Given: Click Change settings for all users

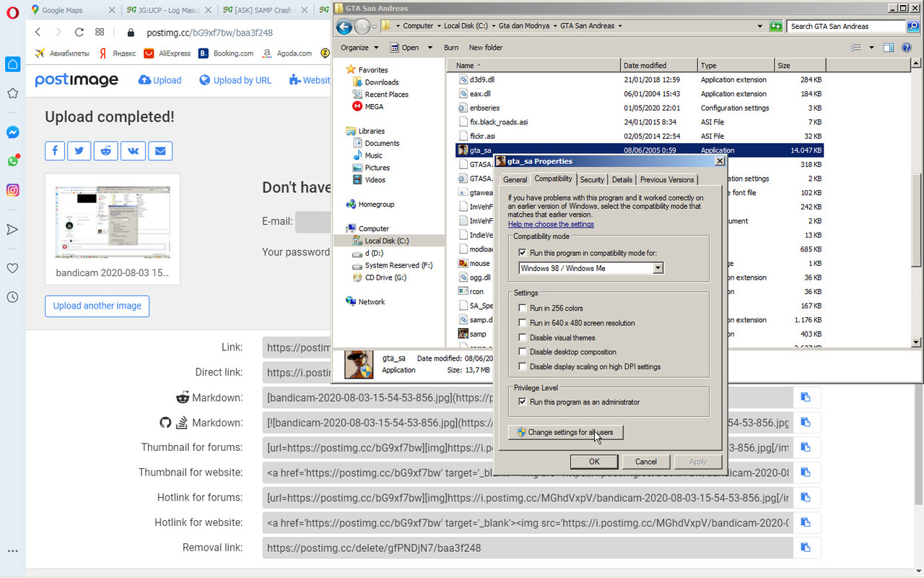Looking at the screenshot, I should 565,432.
